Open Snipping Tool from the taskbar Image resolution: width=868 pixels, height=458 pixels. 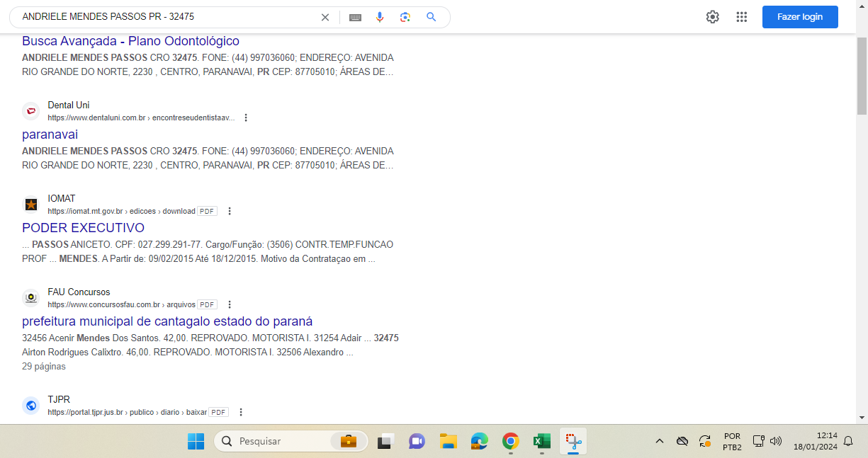tap(573, 441)
